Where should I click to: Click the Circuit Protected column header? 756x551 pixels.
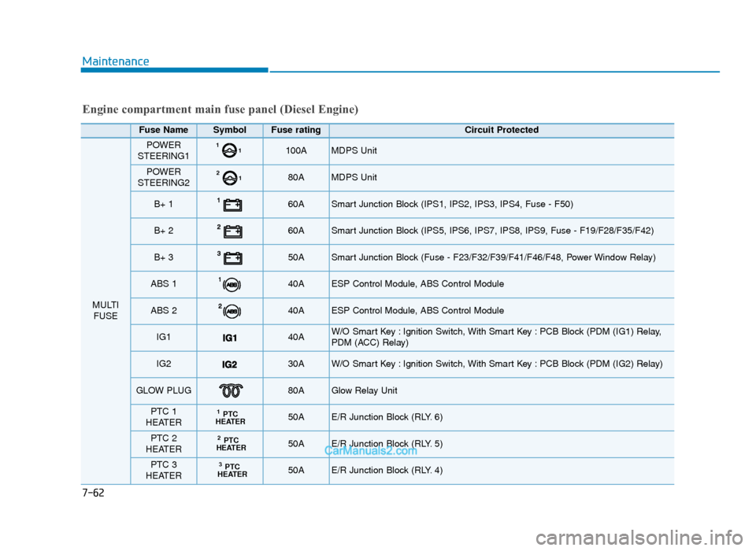pyautogui.click(x=502, y=130)
